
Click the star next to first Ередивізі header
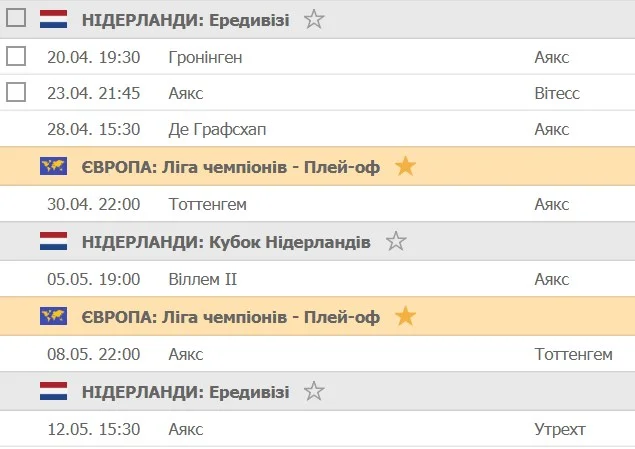tap(314, 19)
